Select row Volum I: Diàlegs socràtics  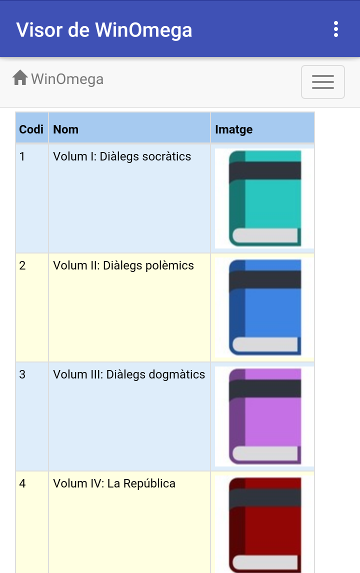[x=165, y=198]
